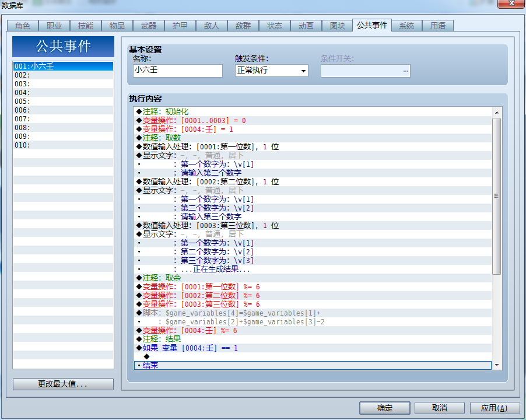The image size is (526, 420).
Task: Select the ...正在生成结果... line
Action: (313, 269)
